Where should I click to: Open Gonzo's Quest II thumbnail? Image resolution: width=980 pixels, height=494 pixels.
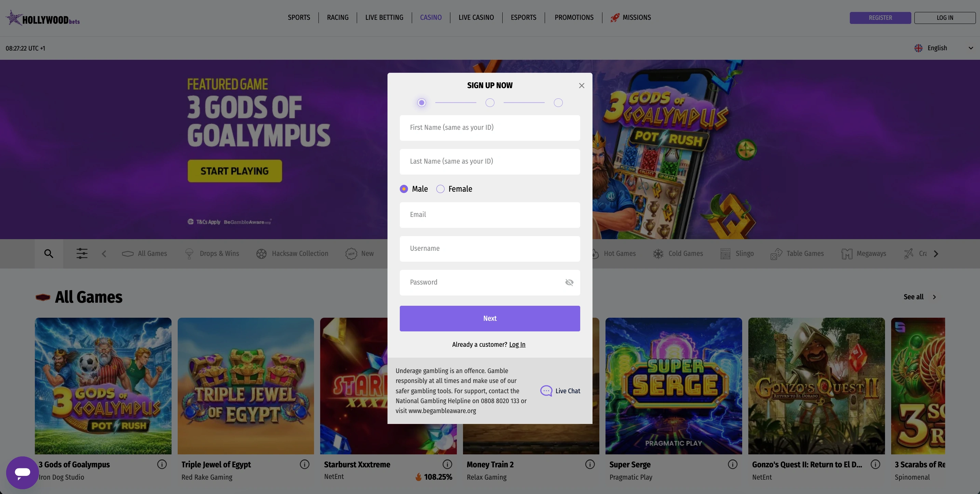(816, 386)
